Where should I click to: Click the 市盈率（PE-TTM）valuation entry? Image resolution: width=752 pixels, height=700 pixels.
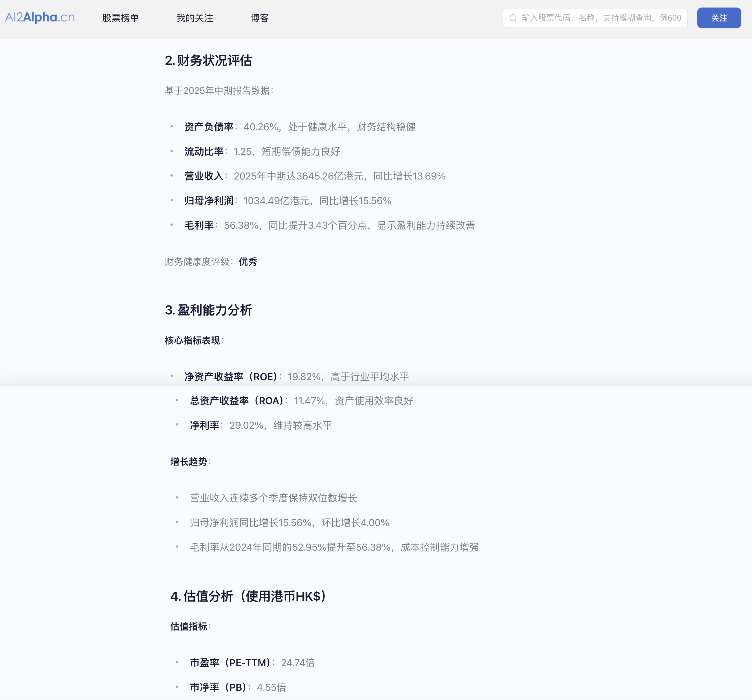(x=252, y=663)
